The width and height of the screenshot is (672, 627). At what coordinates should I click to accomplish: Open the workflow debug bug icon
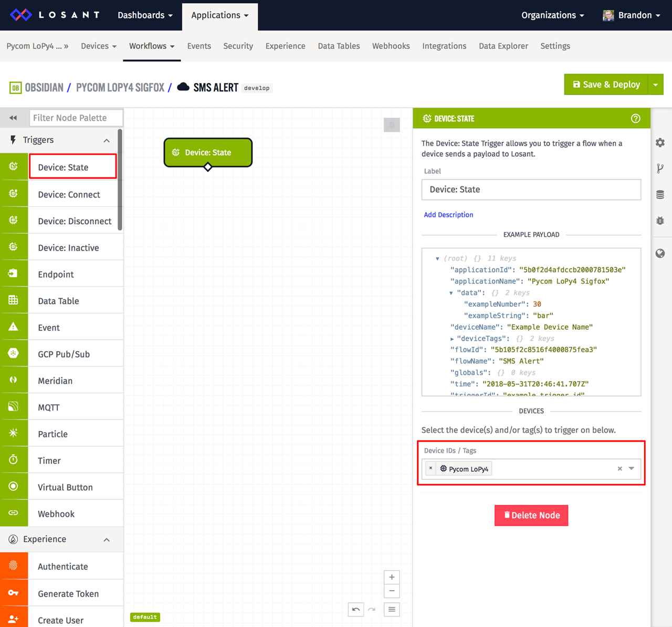click(x=660, y=221)
